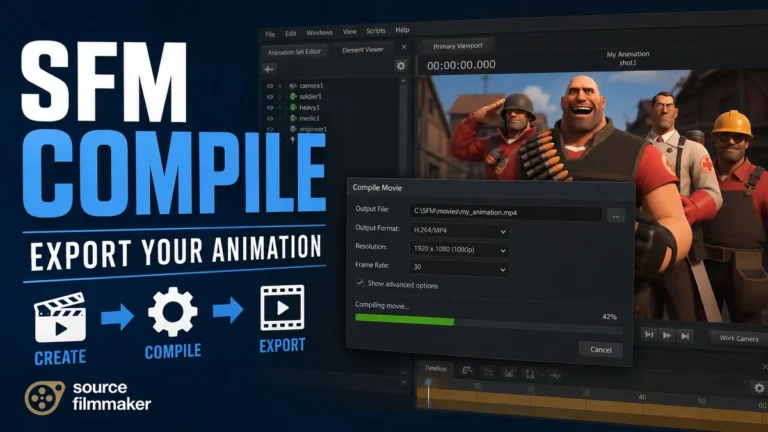
Task: Click the Work Camera button
Action: (739, 338)
